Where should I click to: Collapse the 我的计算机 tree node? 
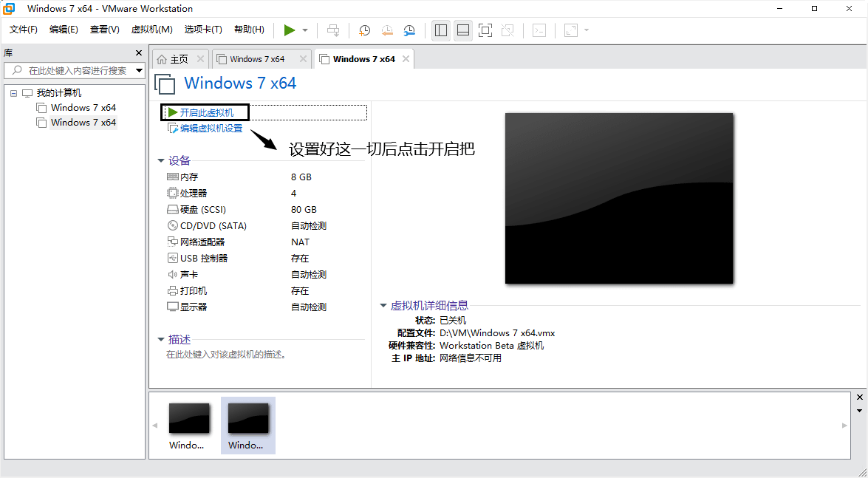pyautogui.click(x=14, y=93)
